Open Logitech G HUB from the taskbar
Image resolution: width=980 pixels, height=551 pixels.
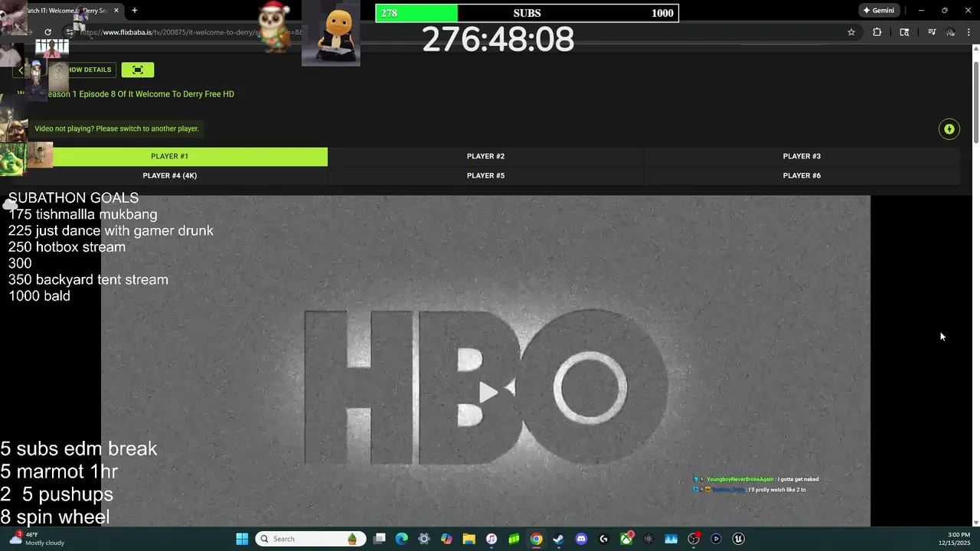(604, 539)
